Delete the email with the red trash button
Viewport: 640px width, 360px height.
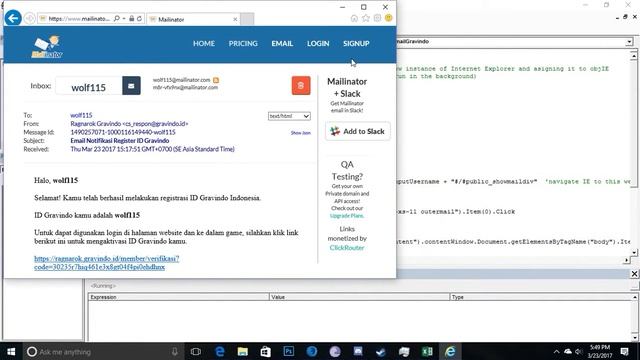[301, 86]
